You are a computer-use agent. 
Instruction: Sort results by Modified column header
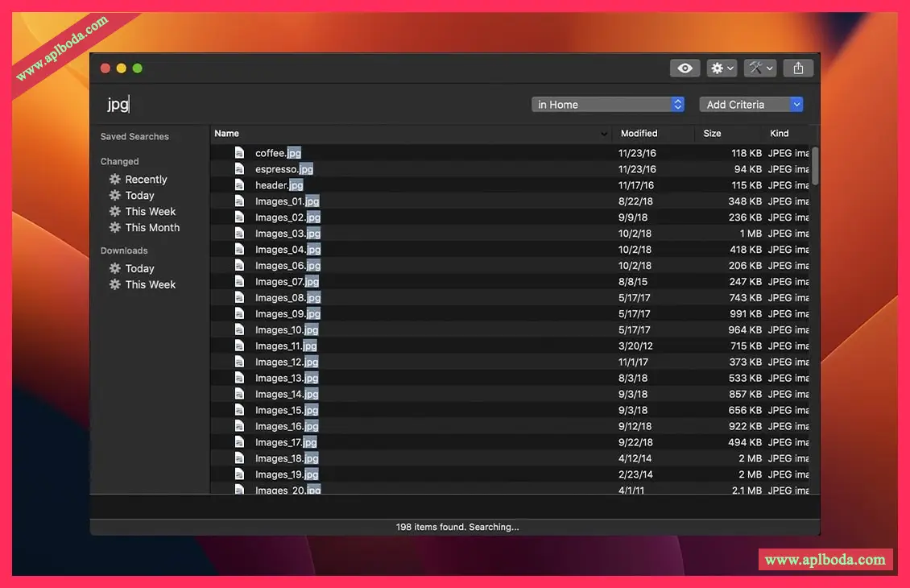(639, 134)
